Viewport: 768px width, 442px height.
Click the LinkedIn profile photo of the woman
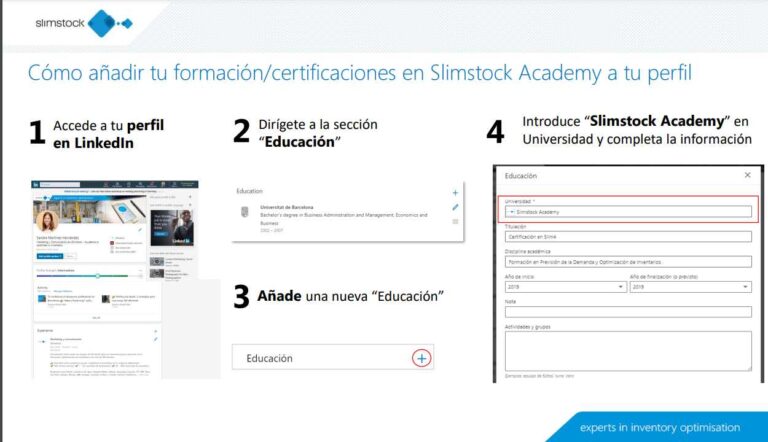tap(45, 221)
